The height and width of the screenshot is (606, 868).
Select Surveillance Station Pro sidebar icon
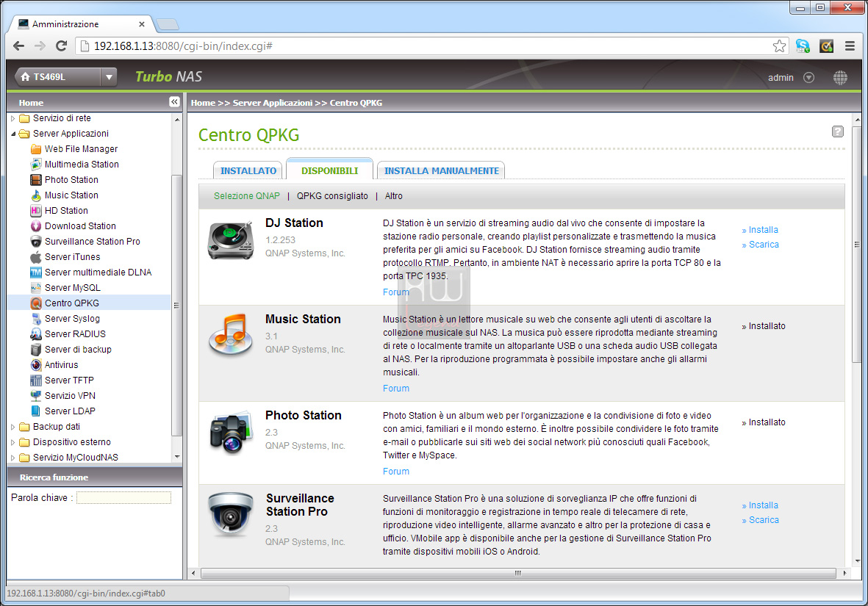click(x=36, y=242)
